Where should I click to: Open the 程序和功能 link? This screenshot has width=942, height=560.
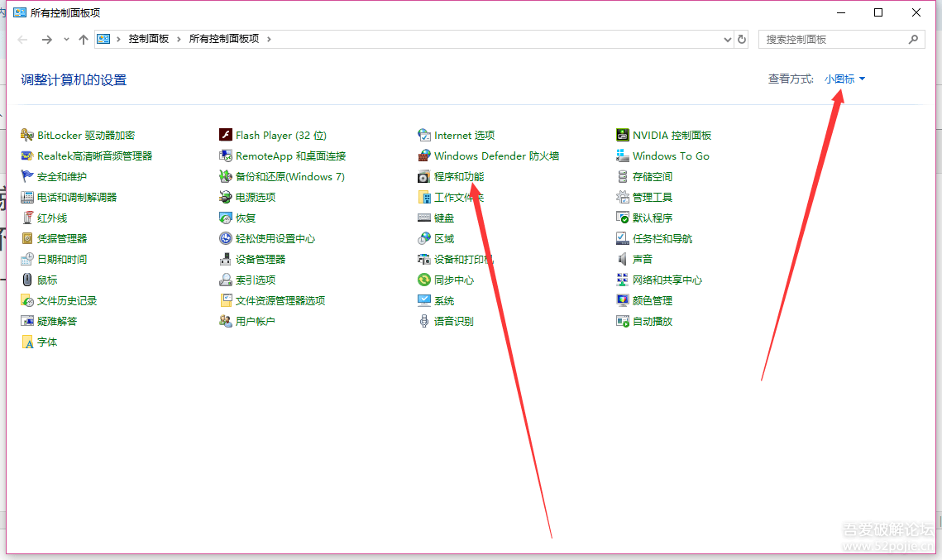pos(459,177)
